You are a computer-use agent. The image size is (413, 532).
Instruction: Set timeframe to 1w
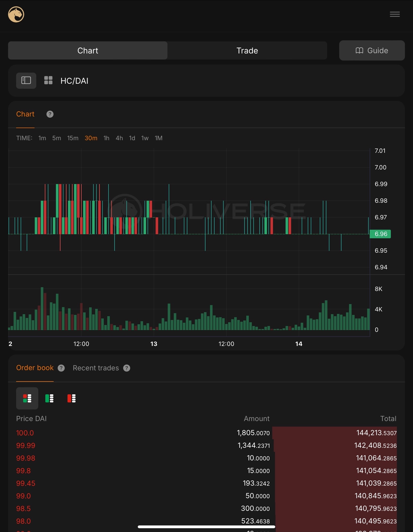point(145,138)
